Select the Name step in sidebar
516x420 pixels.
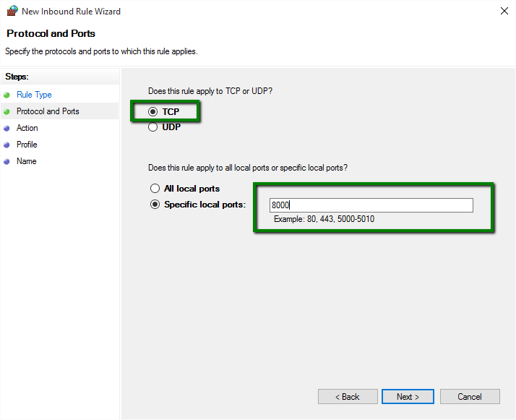coord(26,161)
